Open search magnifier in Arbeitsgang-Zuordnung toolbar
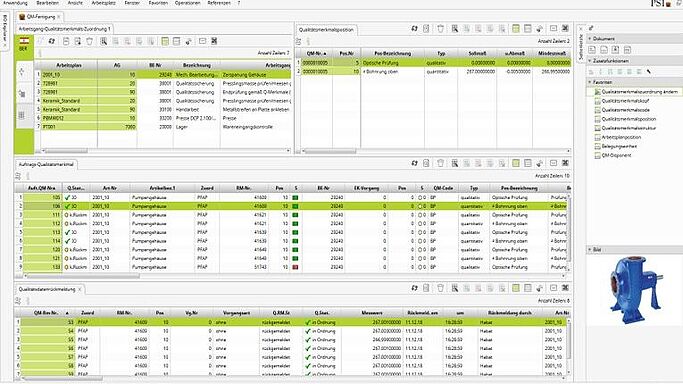The width and height of the screenshot is (683, 384). pyautogui.click(x=104, y=41)
